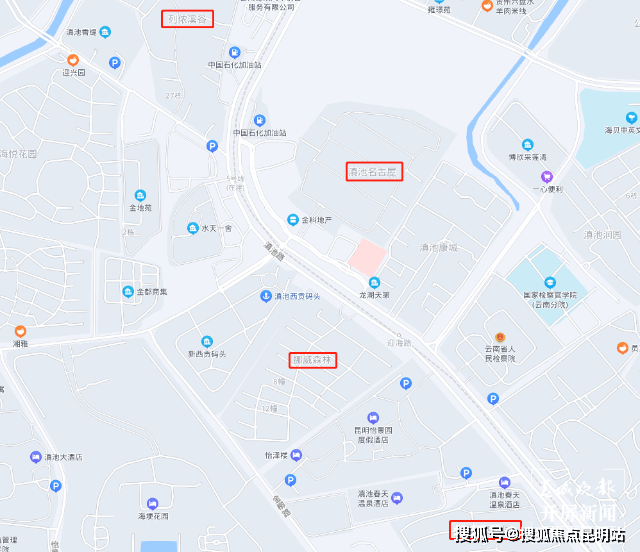The image size is (640, 552).
Task: Click the 金都商集 building icon
Action: click(128, 292)
